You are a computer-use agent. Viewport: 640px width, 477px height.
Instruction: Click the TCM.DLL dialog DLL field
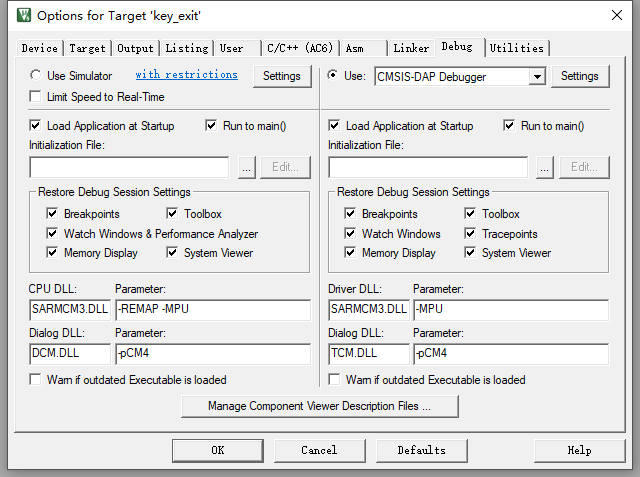pyautogui.click(x=369, y=353)
